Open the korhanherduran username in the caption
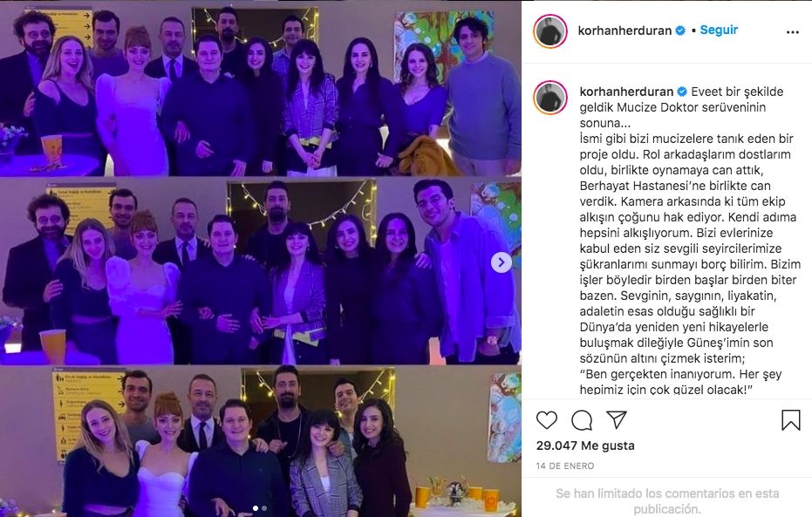The width and height of the screenshot is (812, 517). pyautogui.click(x=626, y=92)
